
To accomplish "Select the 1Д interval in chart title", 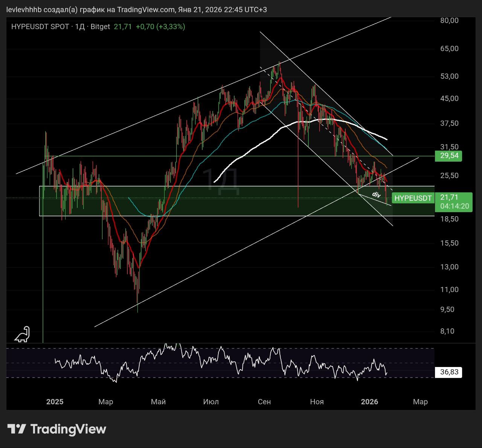I will tap(80, 27).
